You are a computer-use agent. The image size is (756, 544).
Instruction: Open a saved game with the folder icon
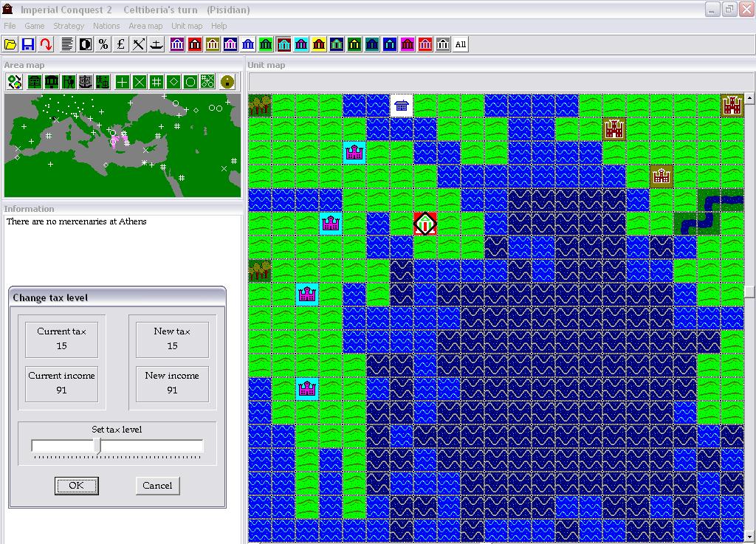click(10, 44)
